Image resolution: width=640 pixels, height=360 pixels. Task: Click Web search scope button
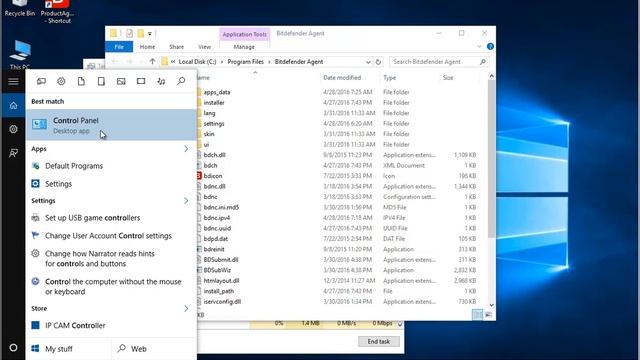[154, 349]
